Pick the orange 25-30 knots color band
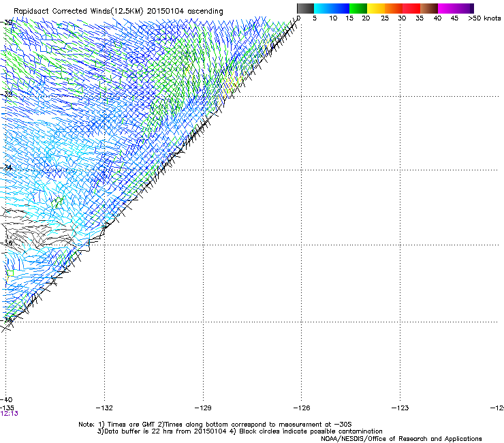This screenshot has height=443, width=504. [x=394, y=8]
